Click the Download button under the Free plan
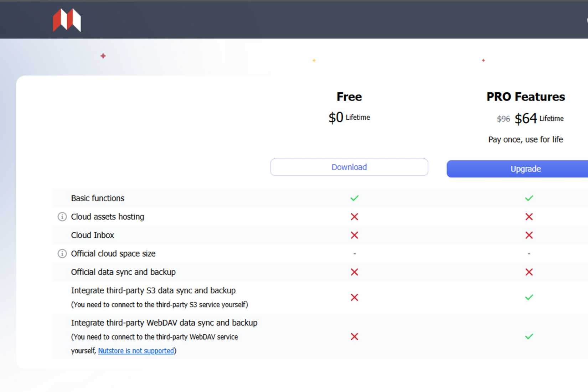The image size is (588, 392). point(349,167)
